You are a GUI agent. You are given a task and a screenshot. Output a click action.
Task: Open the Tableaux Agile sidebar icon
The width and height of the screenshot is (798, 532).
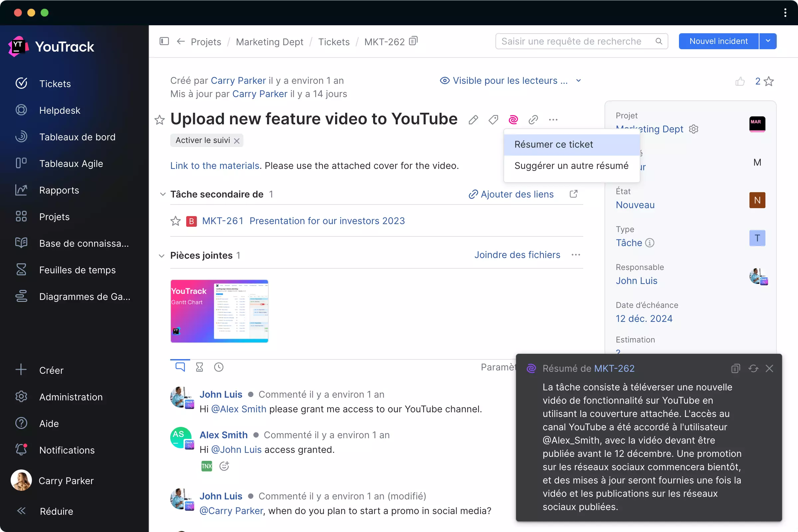[x=21, y=163]
